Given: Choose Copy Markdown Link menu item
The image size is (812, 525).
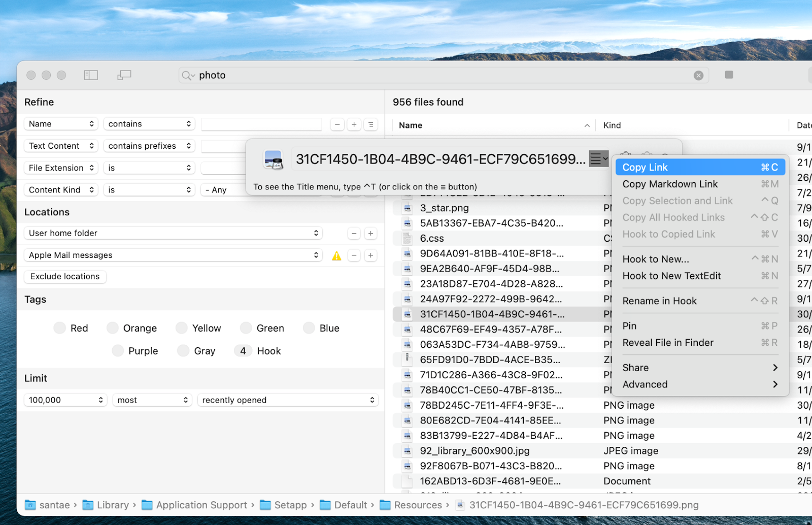Looking at the screenshot, I should 700,184.
